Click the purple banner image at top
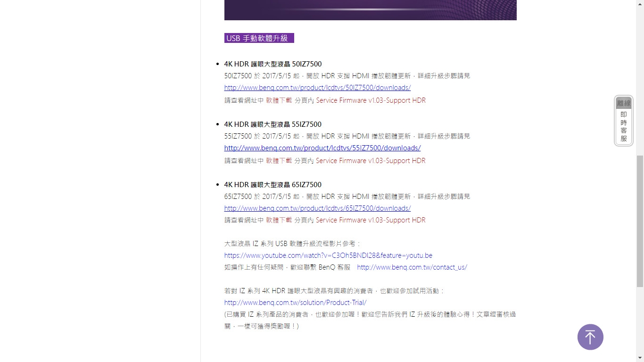This screenshot has height=362, width=644. pyautogui.click(x=371, y=10)
